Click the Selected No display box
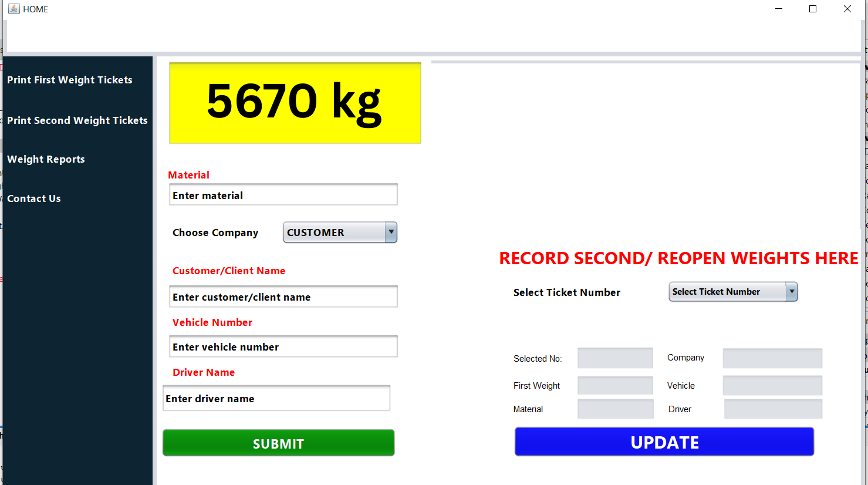Screen dimensions: 868x485 [x=614, y=358]
